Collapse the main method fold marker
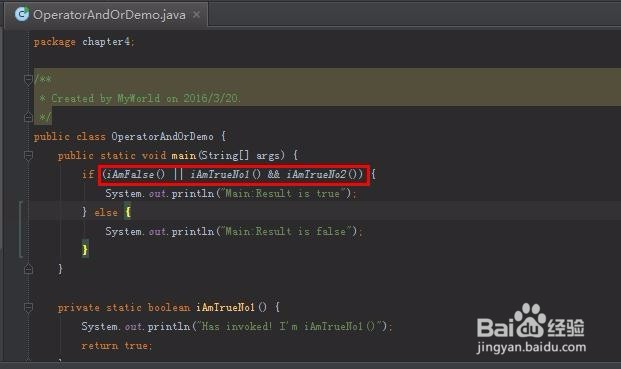The height and width of the screenshot is (369, 621). pos(28,156)
